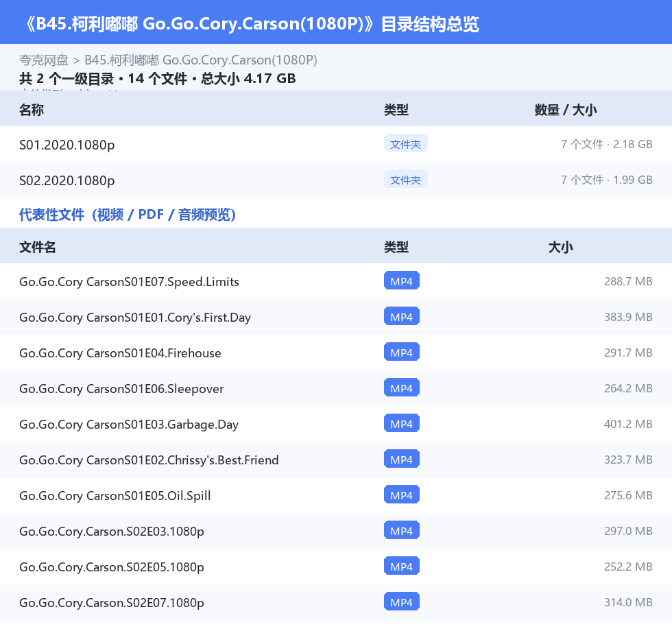Click MP4 badge for S02E03 row
This screenshot has width=672, height=642.
[402, 530]
